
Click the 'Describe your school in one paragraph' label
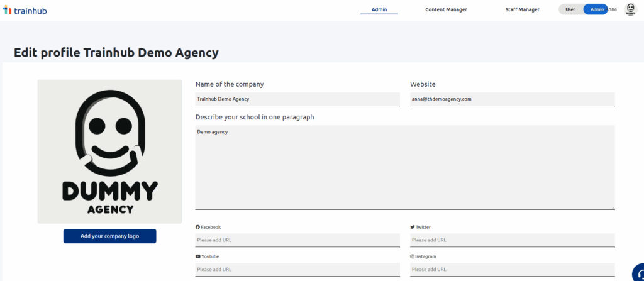point(255,117)
